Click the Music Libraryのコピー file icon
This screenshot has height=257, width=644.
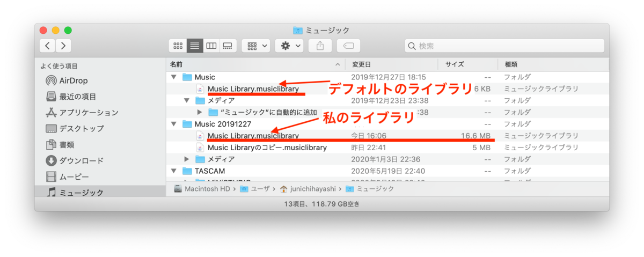pyautogui.click(x=200, y=147)
